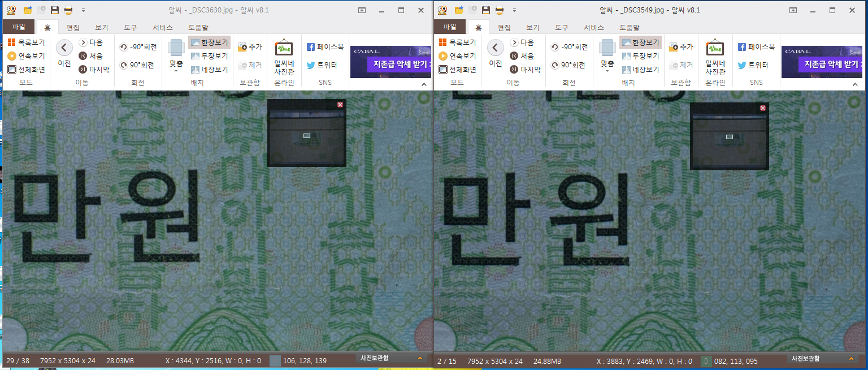The image size is (868, 370).
Task: Switch to 서비스 tab in _DSC3549 window
Action: pos(593,27)
